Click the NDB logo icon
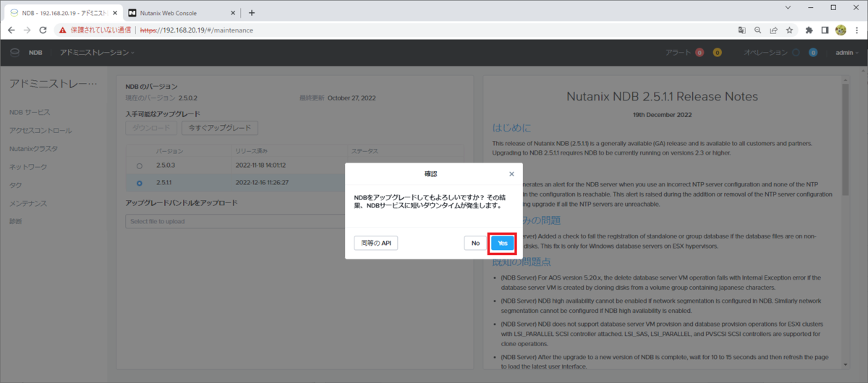 [14, 52]
